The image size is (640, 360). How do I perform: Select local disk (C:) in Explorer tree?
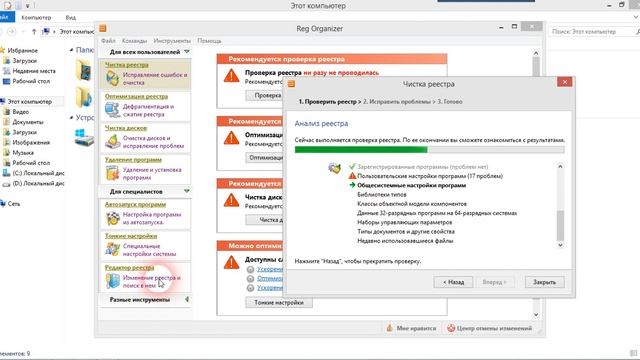tap(38, 173)
